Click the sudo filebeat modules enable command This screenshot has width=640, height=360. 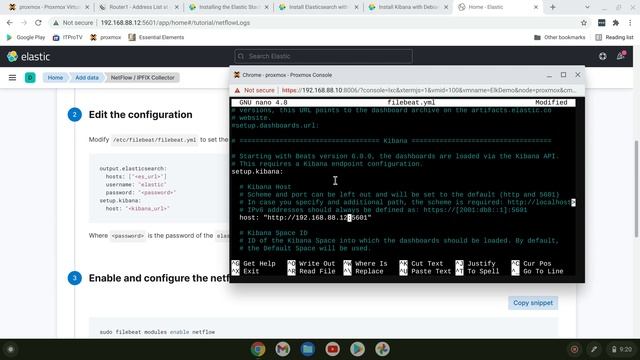[157, 332]
